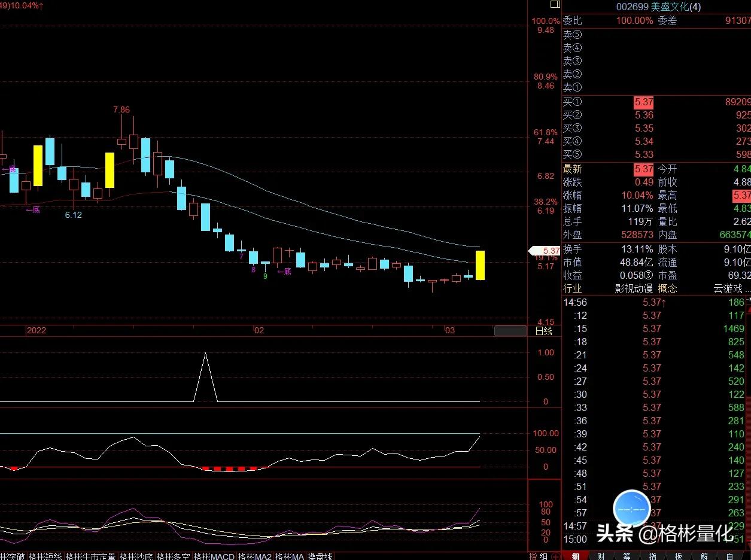Select the 格彬多空 indicator tab
The height and width of the screenshot is (560, 751).
(173, 556)
